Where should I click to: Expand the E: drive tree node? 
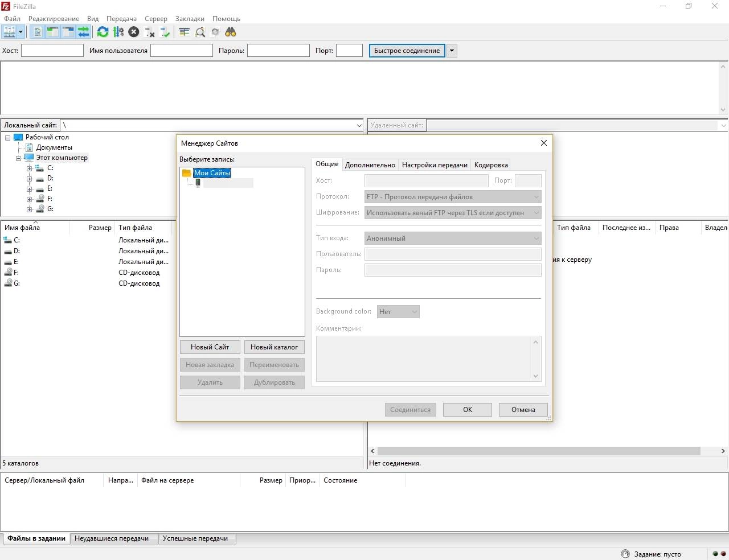point(30,189)
